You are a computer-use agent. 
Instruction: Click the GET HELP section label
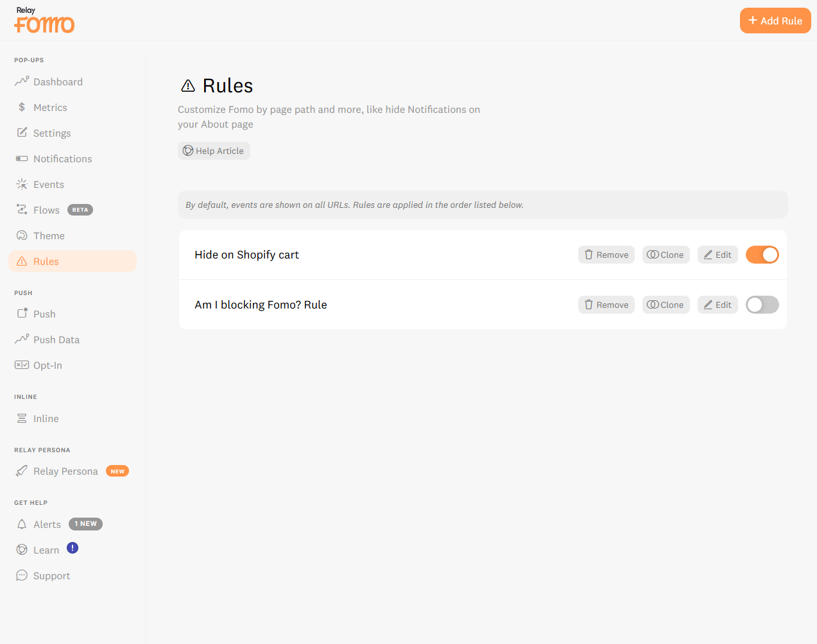[x=31, y=503]
